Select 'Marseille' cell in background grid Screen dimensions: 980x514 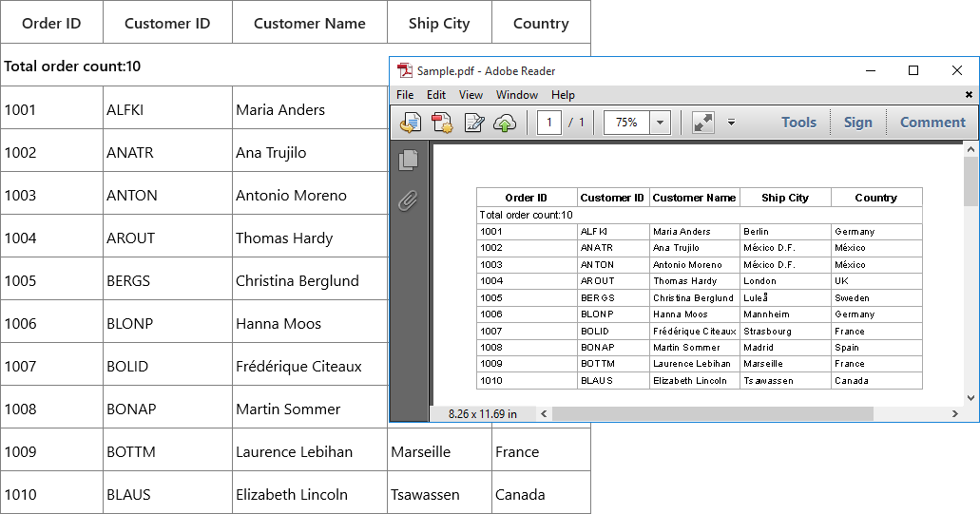point(439,451)
